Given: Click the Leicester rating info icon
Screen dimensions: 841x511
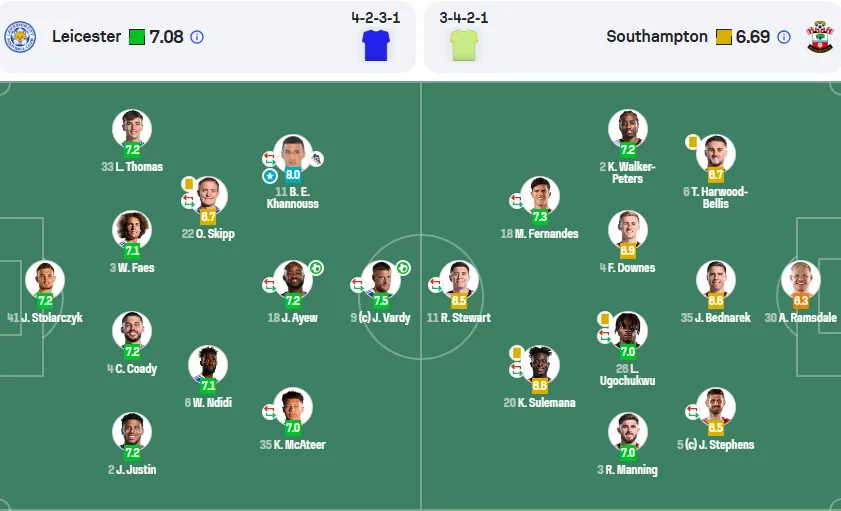Looking at the screenshot, I should pyautogui.click(x=197, y=37).
